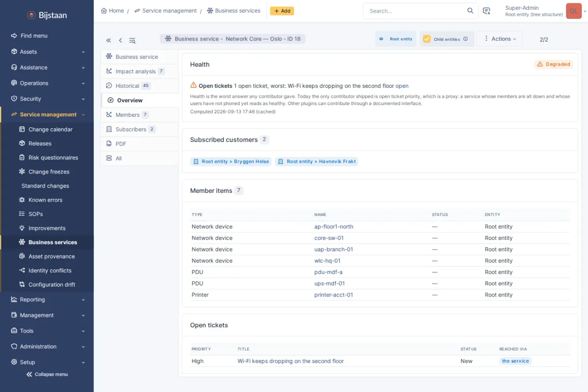The width and height of the screenshot is (588, 392).
Task: Expand the Reporting menu
Action: 47,300
